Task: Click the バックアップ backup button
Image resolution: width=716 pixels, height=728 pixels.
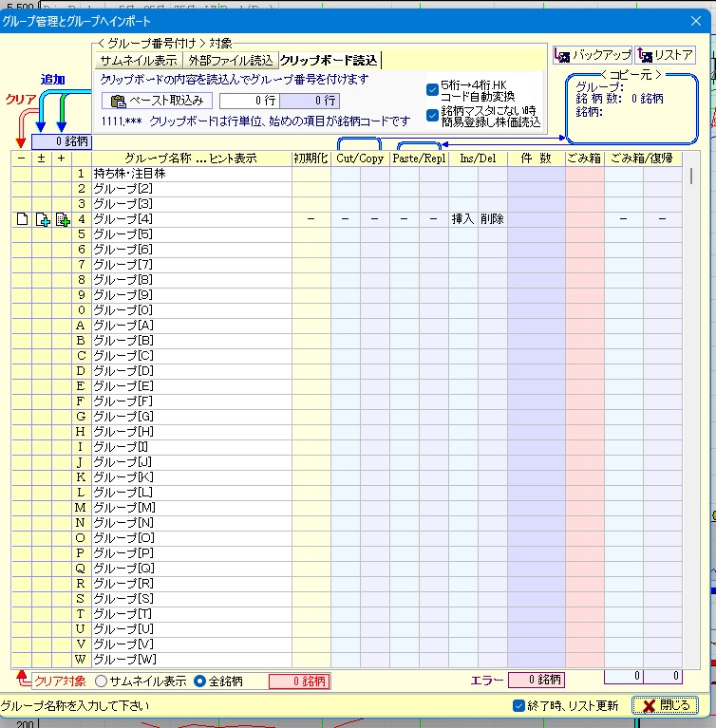Action: pyautogui.click(x=593, y=55)
